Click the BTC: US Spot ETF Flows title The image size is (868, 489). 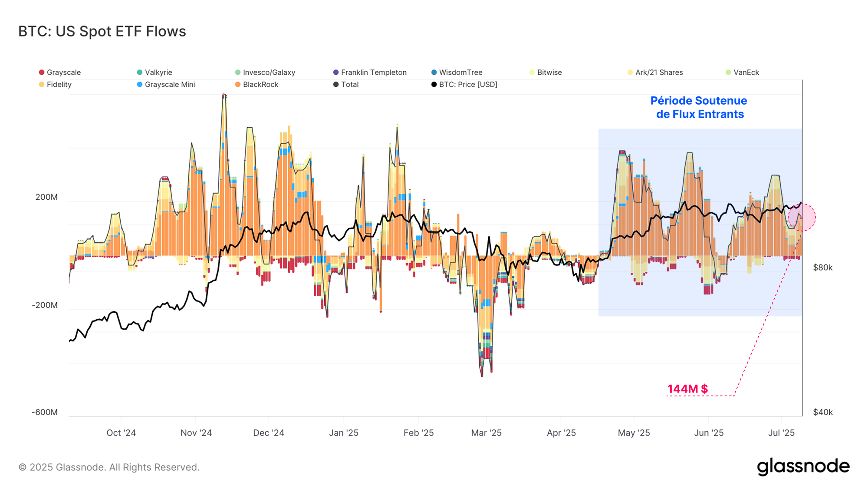point(102,32)
